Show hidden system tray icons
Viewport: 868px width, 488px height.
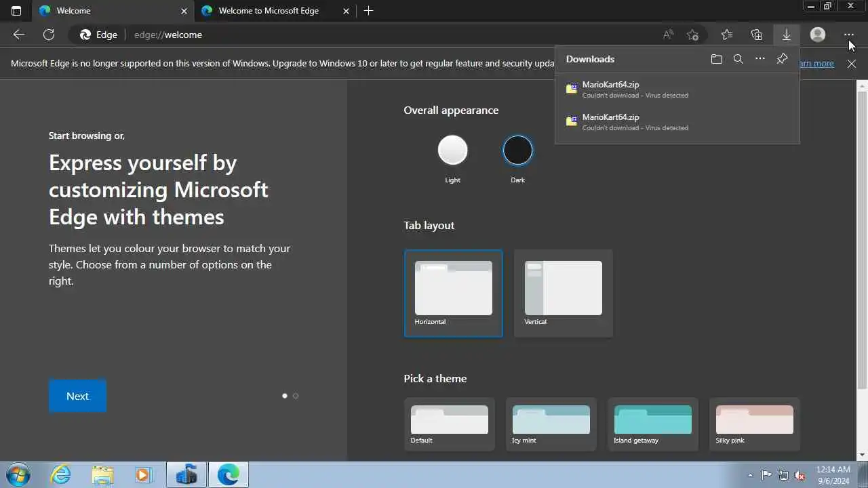pos(750,475)
